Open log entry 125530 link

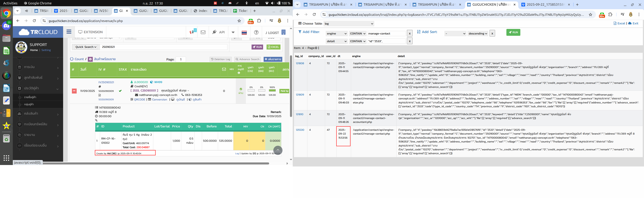(300, 130)
